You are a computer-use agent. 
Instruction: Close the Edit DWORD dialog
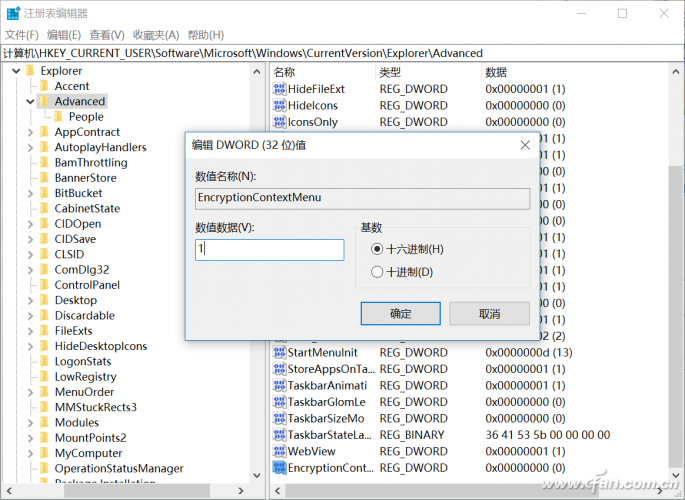click(525, 145)
